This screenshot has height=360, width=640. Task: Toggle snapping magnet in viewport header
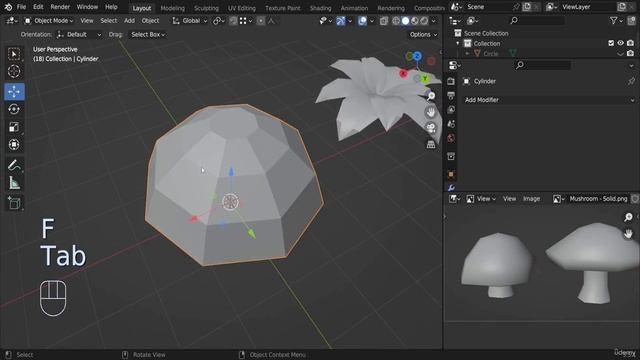pyautogui.click(x=233, y=21)
